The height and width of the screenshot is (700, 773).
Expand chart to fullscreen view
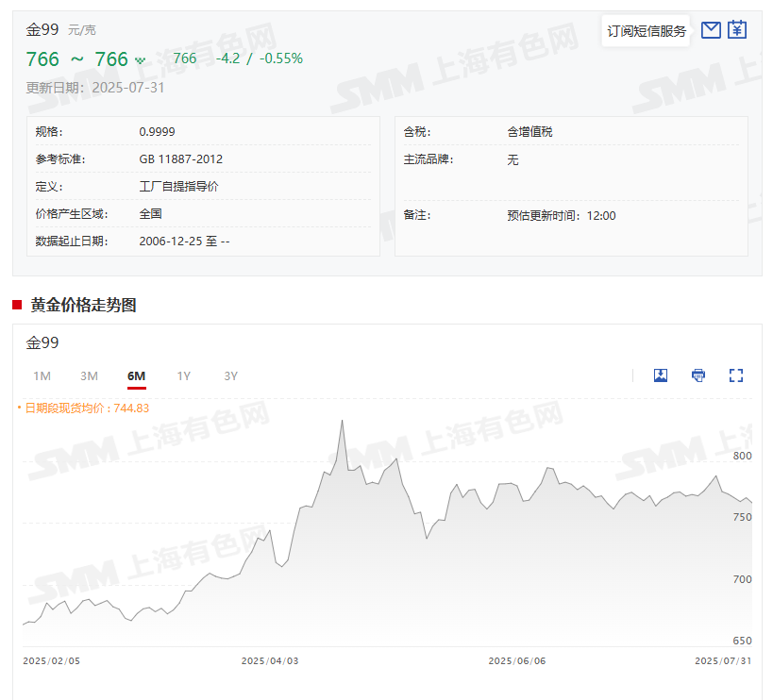coord(736,375)
